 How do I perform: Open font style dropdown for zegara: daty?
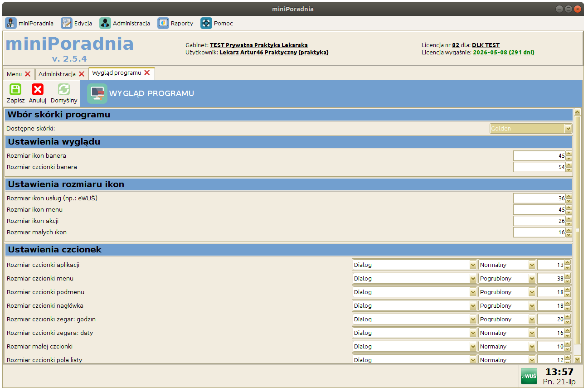[532, 333]
